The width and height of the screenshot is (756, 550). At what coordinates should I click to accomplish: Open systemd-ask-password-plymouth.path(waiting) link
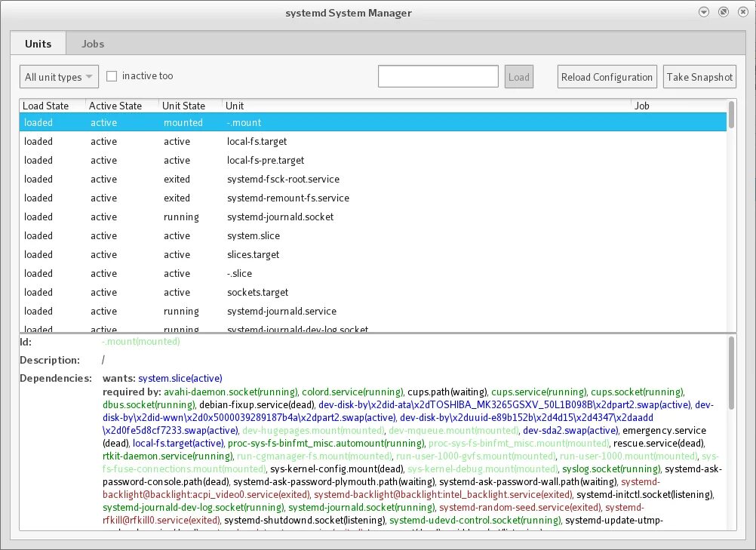click(334, 481)
